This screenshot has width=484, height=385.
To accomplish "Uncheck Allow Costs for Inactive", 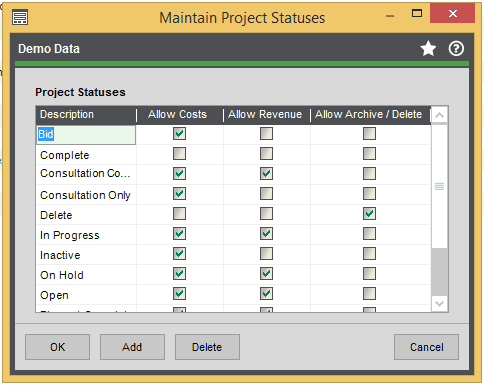I will [x=179, y=254].
